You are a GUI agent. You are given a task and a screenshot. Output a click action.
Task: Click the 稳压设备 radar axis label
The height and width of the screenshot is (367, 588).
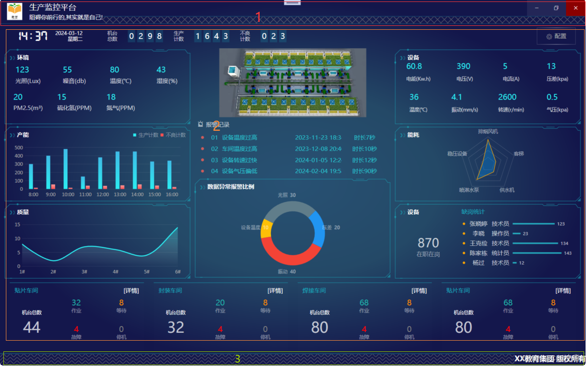click(457, 154)
